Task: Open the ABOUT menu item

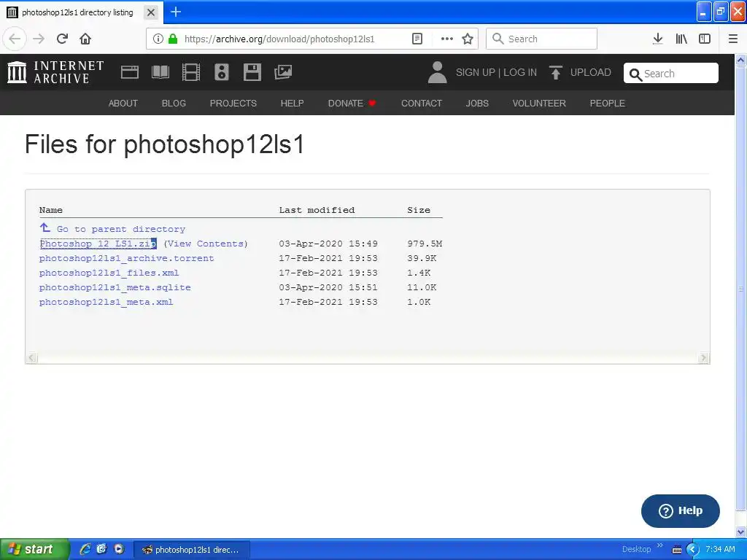Action: tap(123, 104)
